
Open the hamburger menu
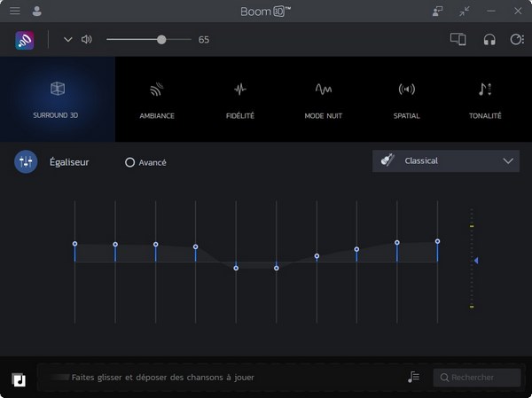coord(14,11)
